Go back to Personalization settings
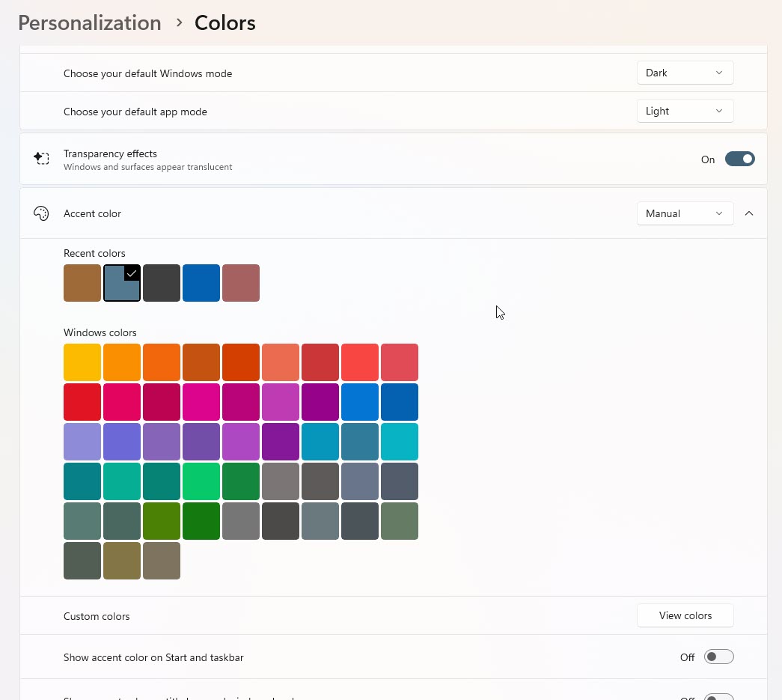The image size is (782, 700). click(x=89, y=22)
